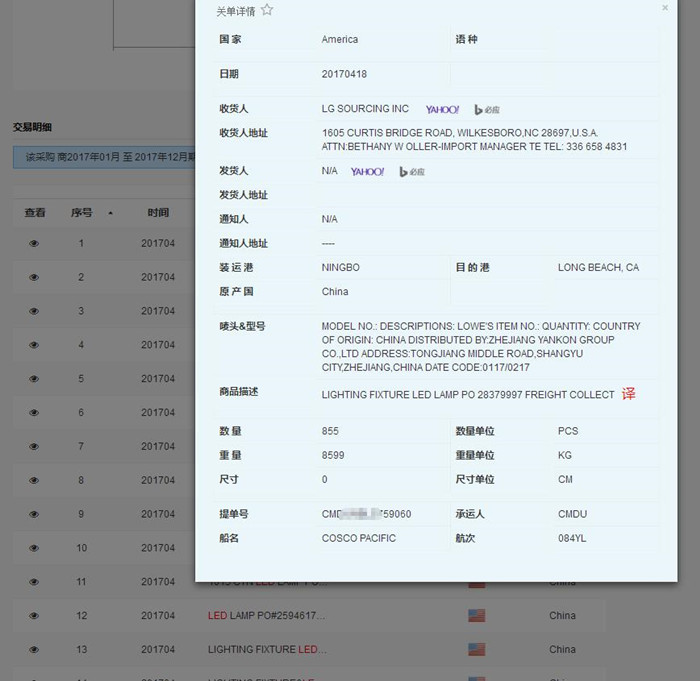700x681 pixels.
Task: View record details for row 9
Action: click(x=34, y=514)
